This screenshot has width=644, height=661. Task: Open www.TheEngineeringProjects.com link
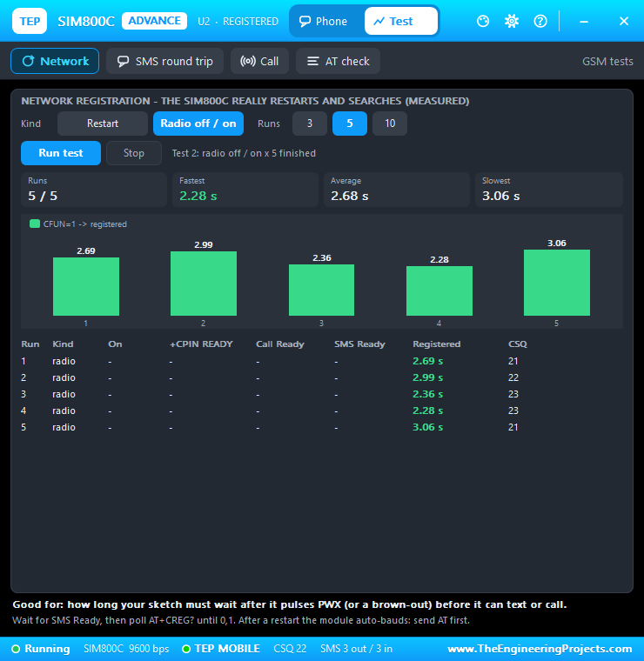pos(540,649)
